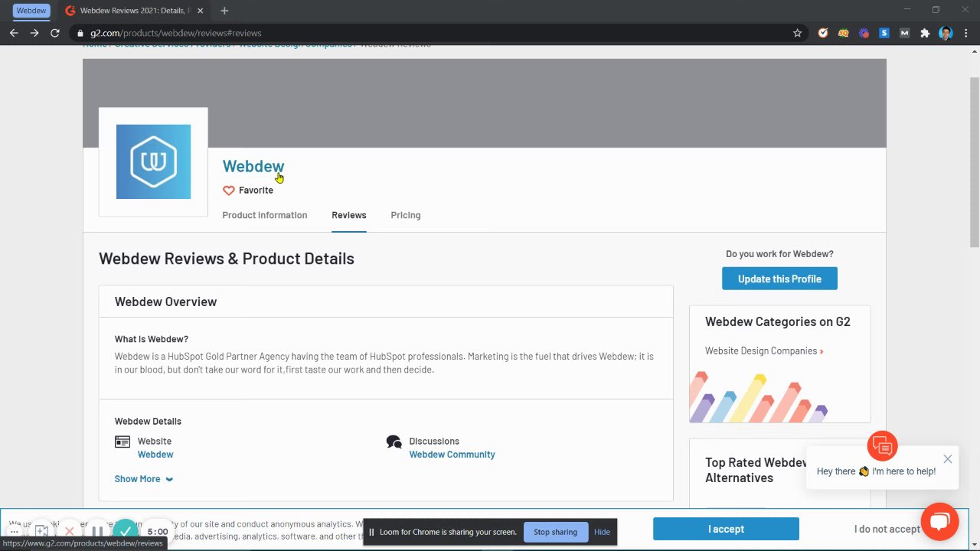Click the "What is Webdew?" text

[152, 339]
